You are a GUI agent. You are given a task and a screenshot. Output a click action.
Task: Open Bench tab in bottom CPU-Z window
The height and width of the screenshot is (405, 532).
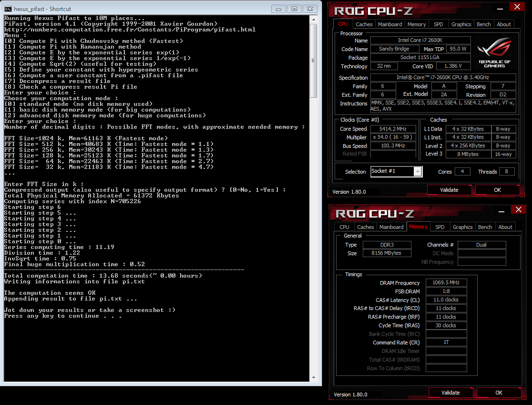[x=485, y=227]
